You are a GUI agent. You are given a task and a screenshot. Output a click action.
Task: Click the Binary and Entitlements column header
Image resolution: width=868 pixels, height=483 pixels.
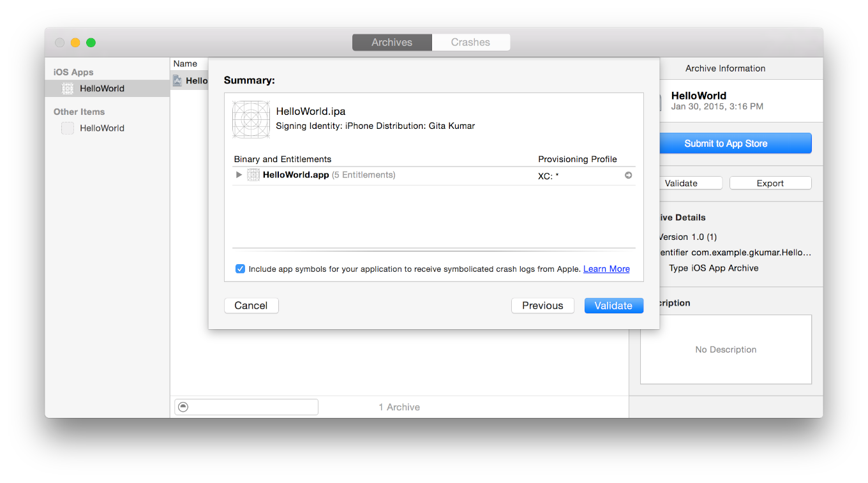point(283,160)
